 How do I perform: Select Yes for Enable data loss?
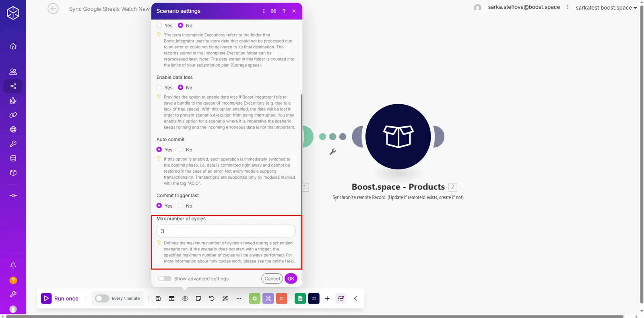coord(159,87)
